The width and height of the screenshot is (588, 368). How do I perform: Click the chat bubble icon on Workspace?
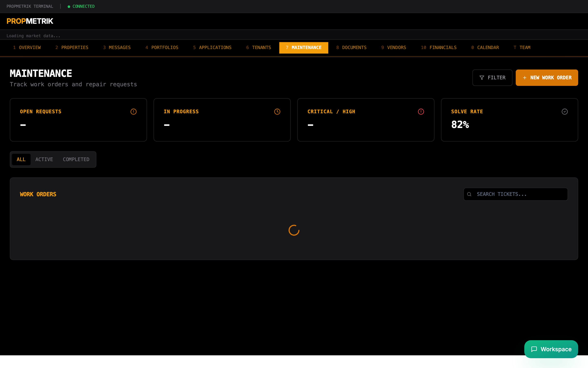[534, 349]
